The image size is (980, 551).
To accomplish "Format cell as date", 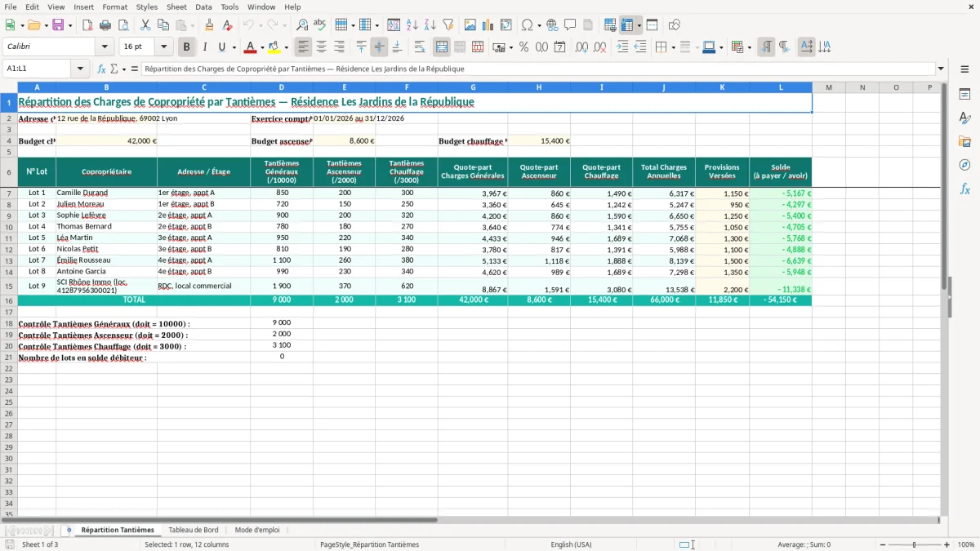I will tap(559, 47).
